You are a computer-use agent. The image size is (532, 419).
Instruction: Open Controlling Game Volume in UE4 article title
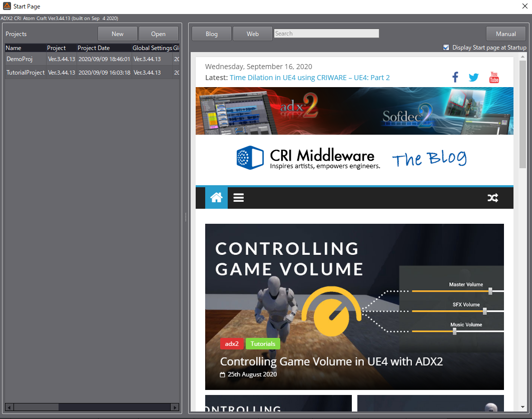(331, 361)
